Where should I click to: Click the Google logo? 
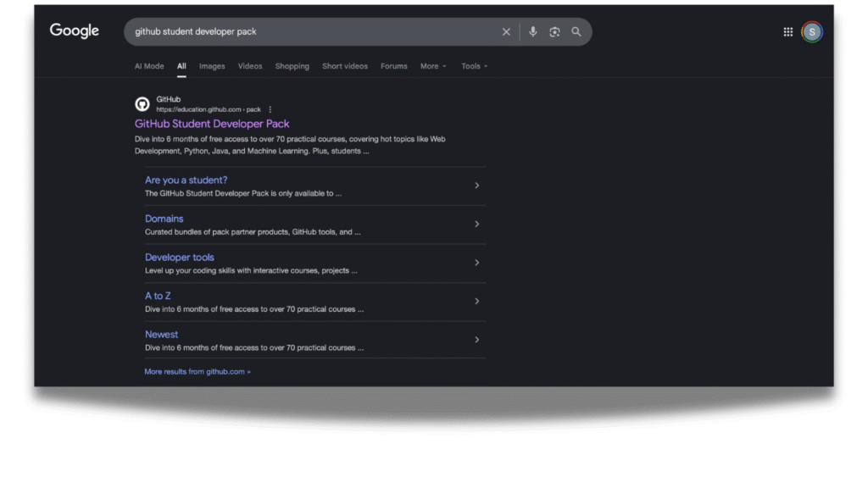coord(75,31)
